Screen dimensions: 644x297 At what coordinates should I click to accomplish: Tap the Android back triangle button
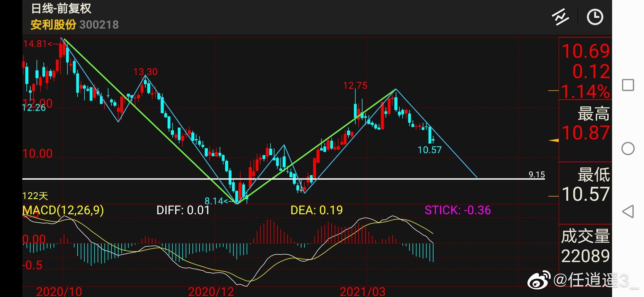tap(628, 211)
